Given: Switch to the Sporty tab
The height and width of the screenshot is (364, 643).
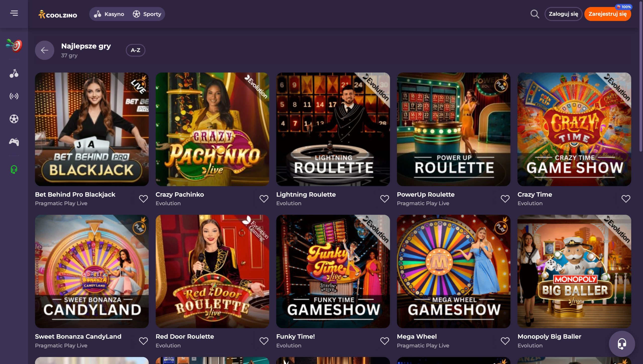Looking at the screenshot, I should point(147,14).
